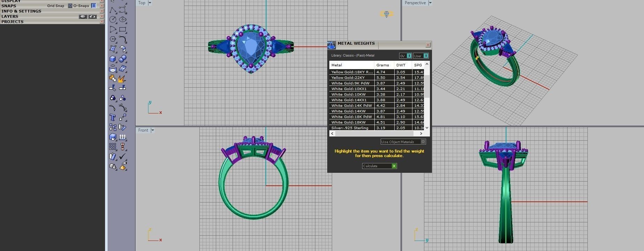Toggle layer visibility eye icon
The height and width of the screenshot is (251, 644).
click(93, 16)
